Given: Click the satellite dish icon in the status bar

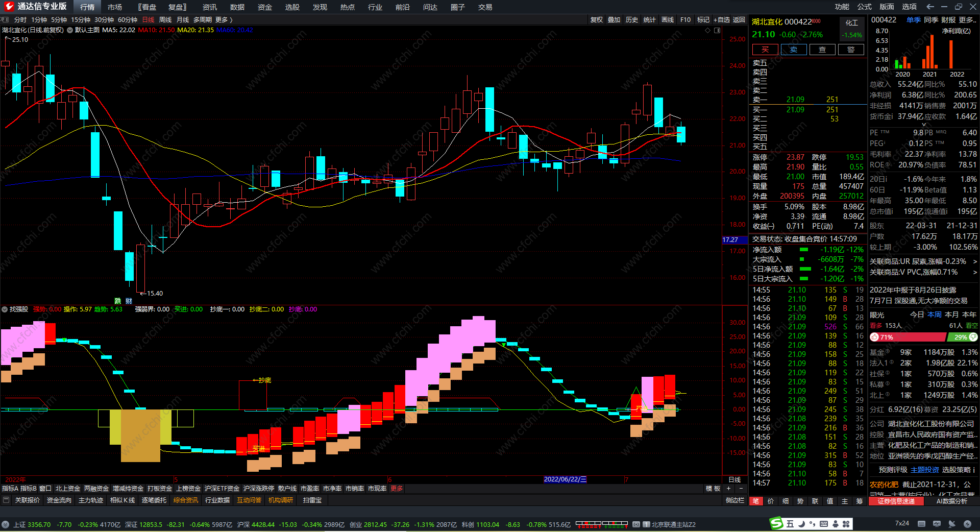Looking at the screenshot, I should tap(952, 523).
